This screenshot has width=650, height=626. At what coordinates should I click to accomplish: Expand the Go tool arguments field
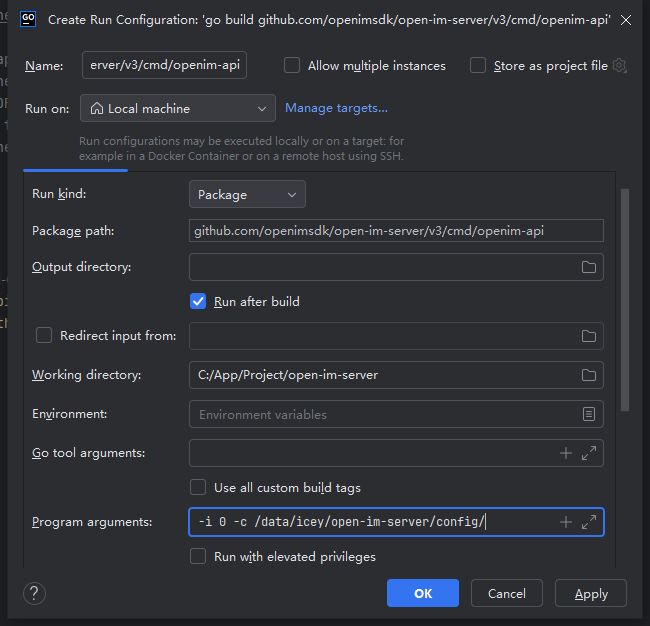(x=588, y=453)
